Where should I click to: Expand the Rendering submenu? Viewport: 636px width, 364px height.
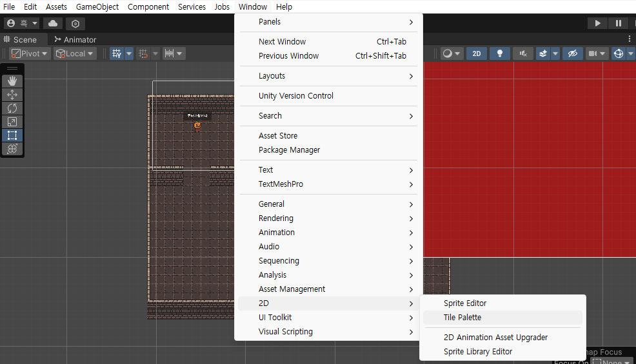click(328, 218)
